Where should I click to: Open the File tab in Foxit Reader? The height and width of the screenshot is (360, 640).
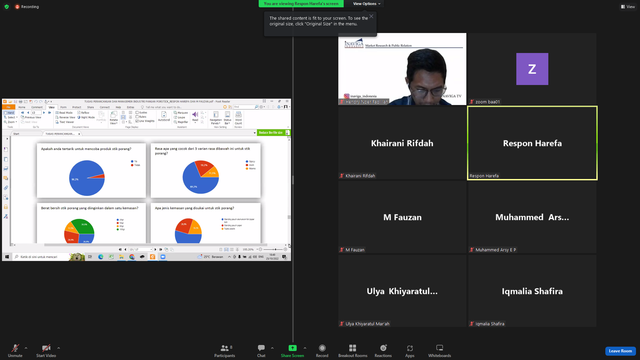point(8,107)
